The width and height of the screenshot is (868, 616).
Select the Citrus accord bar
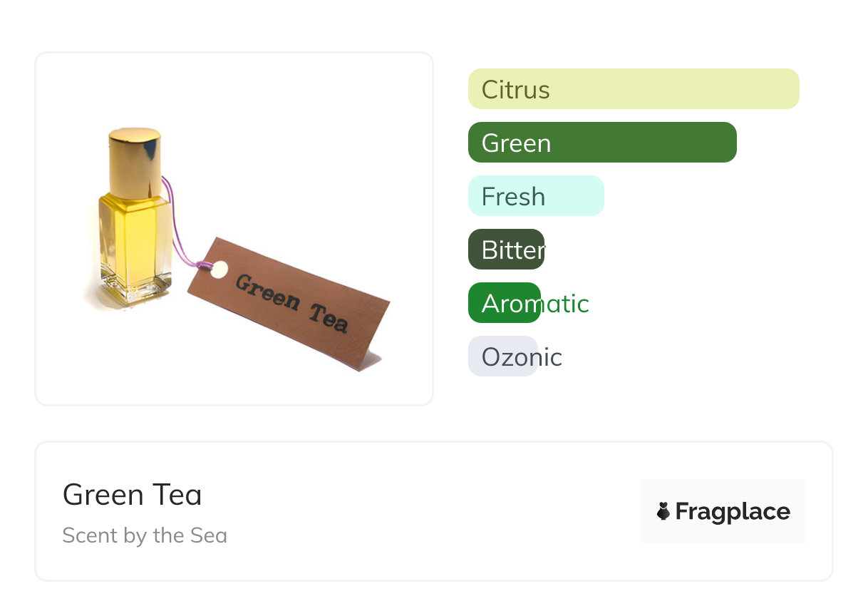click(x=633, y=89)
